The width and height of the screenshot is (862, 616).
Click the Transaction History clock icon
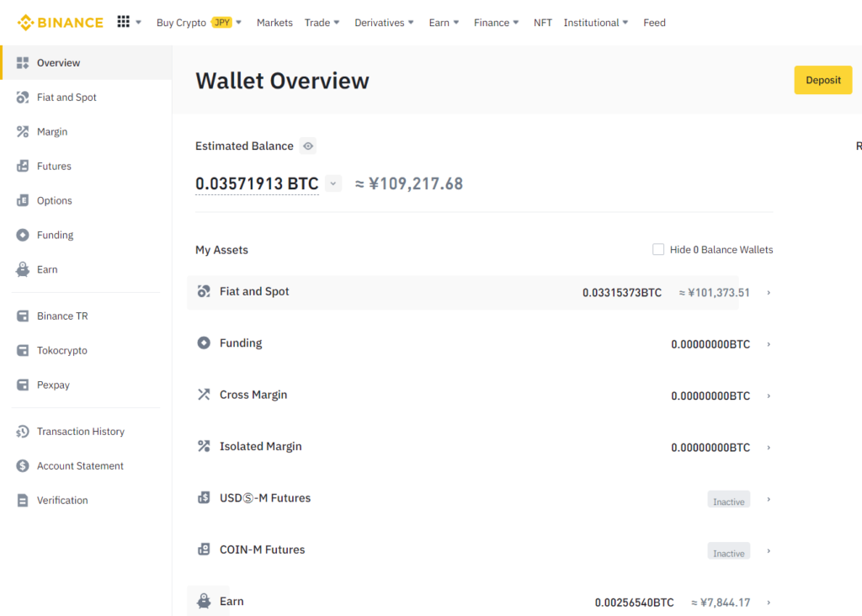tap(23, 432)
